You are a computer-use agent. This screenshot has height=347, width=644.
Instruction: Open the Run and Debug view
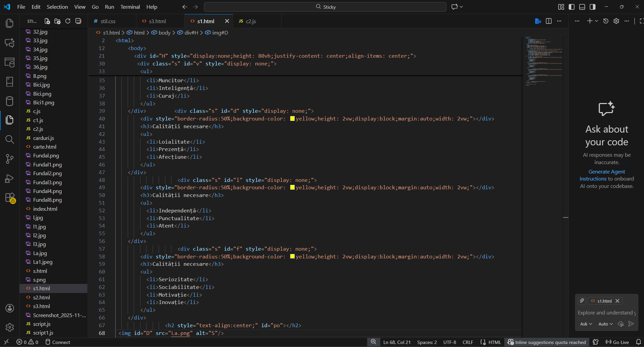click(9, 179)
